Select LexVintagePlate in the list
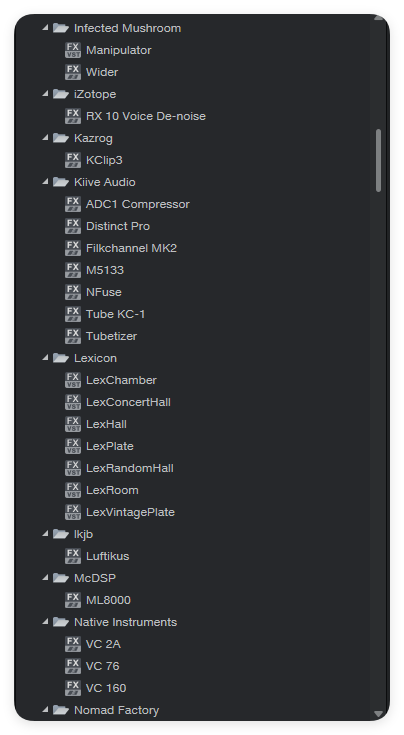Screen dimensions: 404x735 pos(130,512)
